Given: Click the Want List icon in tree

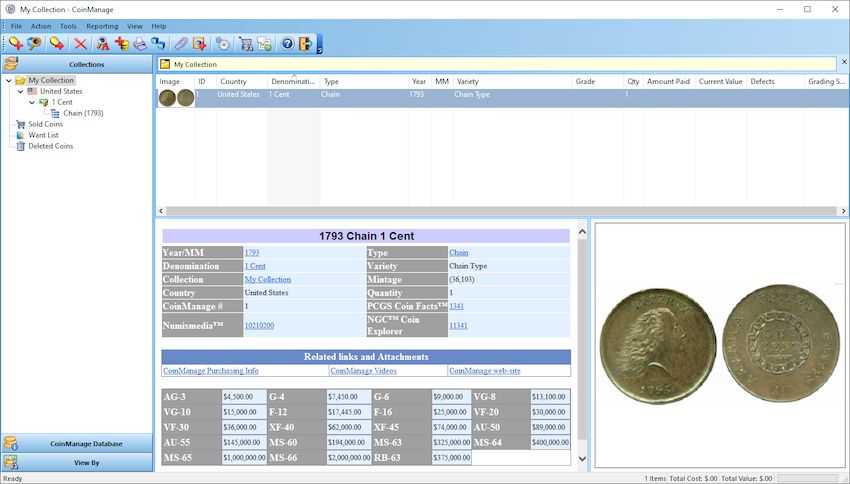Looking at the screenshot, I should [21, 135].
